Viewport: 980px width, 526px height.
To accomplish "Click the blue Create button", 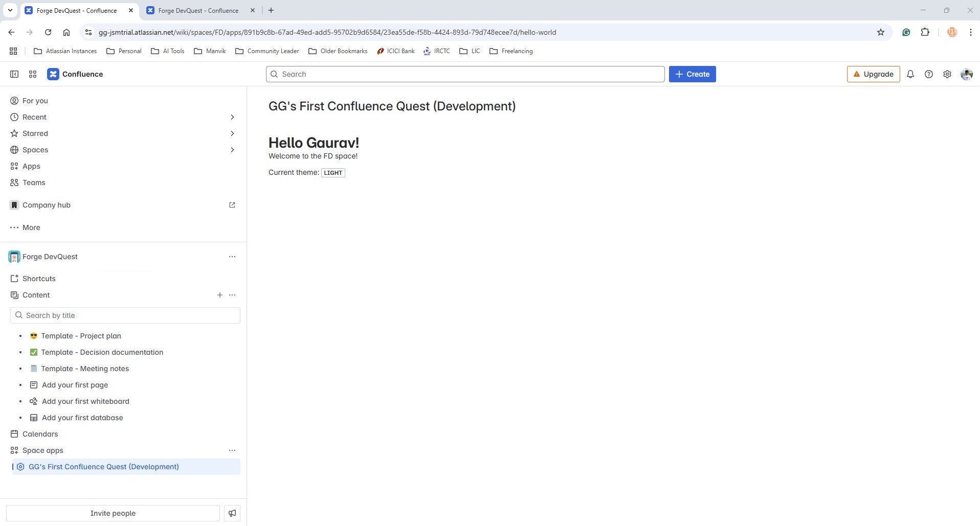I will [x=692, y=74].
